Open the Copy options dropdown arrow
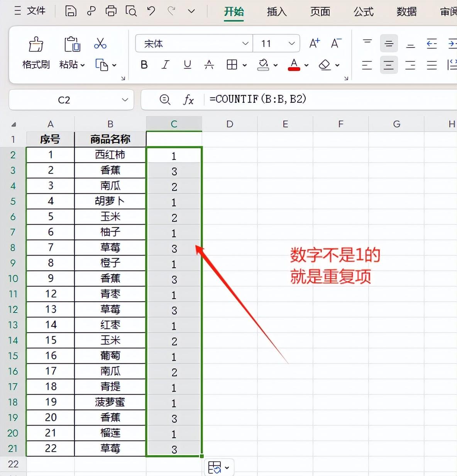The width and height of the screenshot is (457, 476). tap(114, 65)
